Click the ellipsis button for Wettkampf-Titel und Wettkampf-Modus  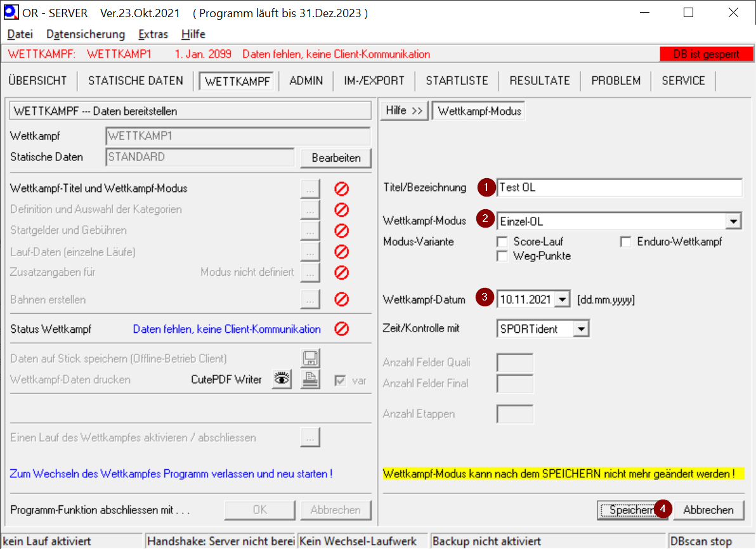pyautogui.click(x=310, y=188)
